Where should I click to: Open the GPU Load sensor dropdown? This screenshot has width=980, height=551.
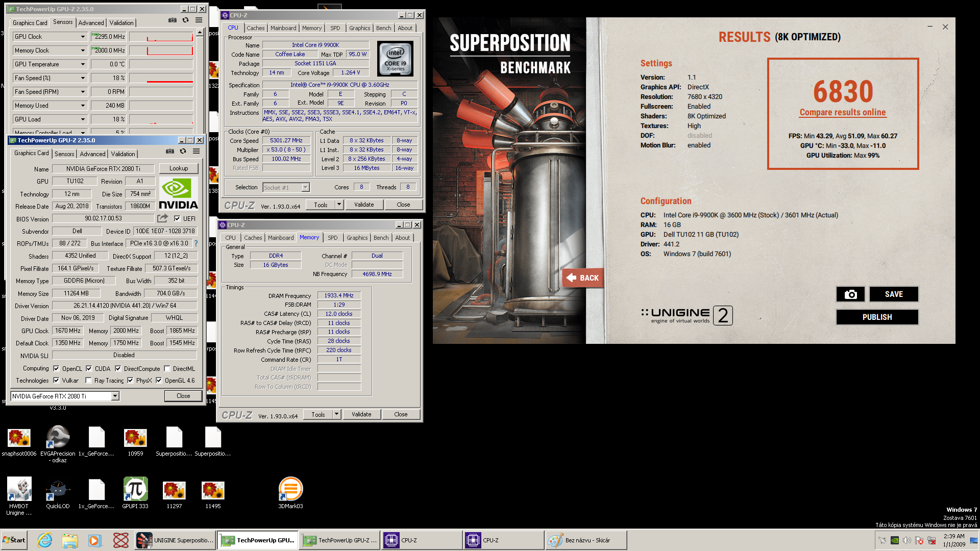(x=83, y=119)
